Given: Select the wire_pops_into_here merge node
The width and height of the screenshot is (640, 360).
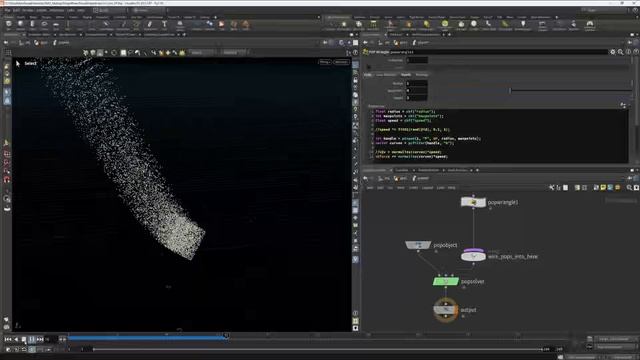Looking at the screenshot, I should [473, 256].
